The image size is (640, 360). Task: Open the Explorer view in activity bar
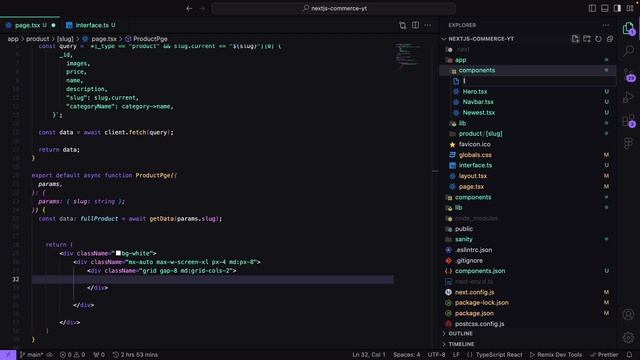(x=628, y=29)
